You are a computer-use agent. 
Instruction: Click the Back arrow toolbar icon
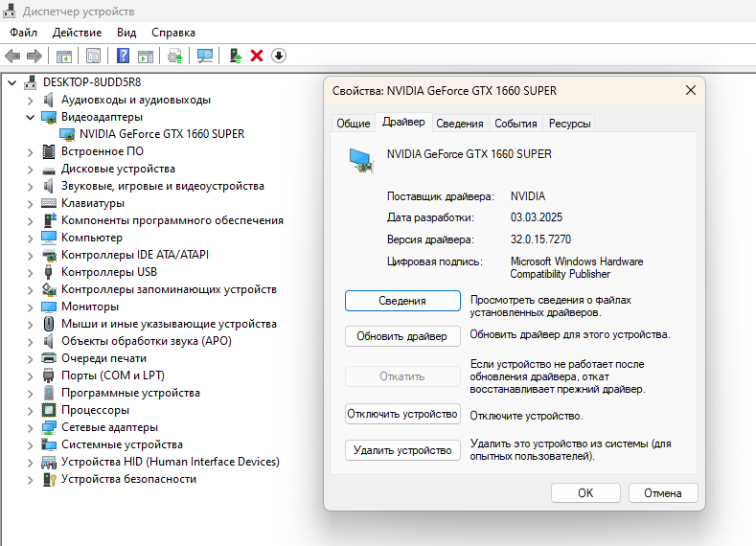point(12,56)
